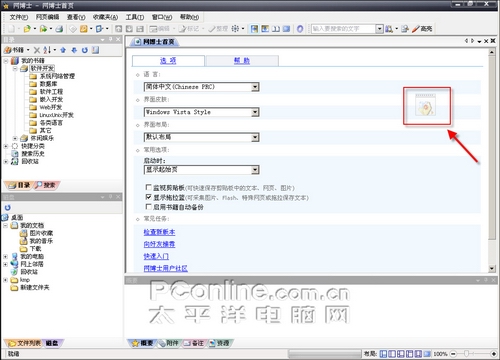Image resolution: width=500 pixels, height=360 pixels.
Task: Click the 检查新版本 link
Action: (x=159, y=232)
